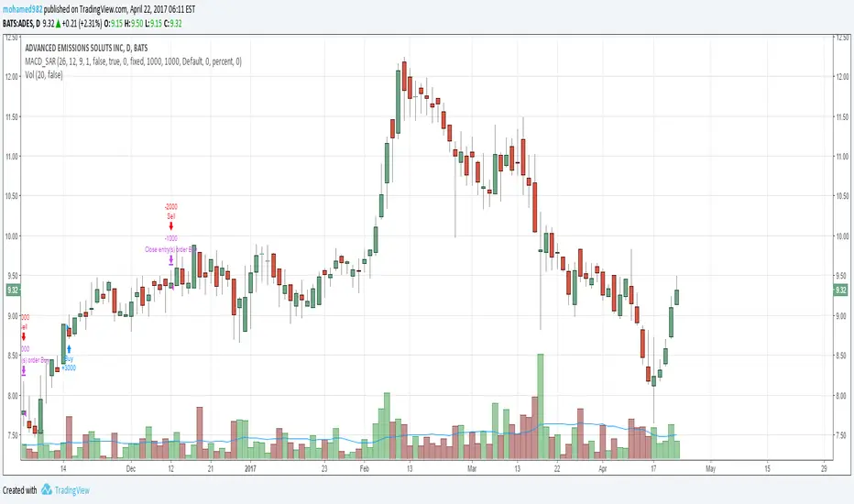Click the ADVANCED EMISSIONS SOLUTS INC chart title
854x504 pixels.
tap(86, 48)
